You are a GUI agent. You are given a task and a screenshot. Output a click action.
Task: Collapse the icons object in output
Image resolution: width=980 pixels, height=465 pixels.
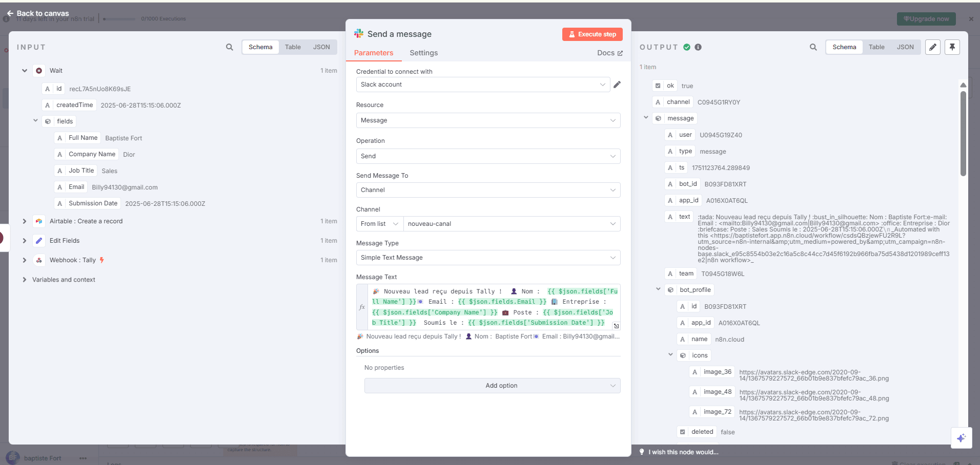click(x=670, y=354)
